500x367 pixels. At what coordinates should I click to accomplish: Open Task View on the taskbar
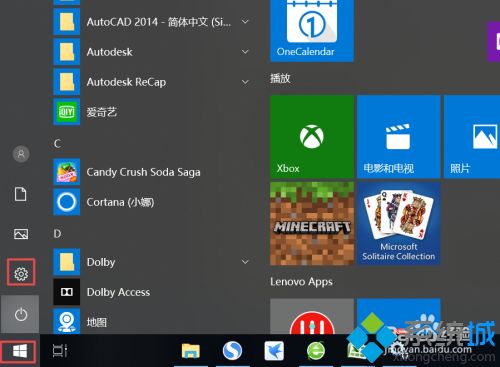click(x=60, y=351)
